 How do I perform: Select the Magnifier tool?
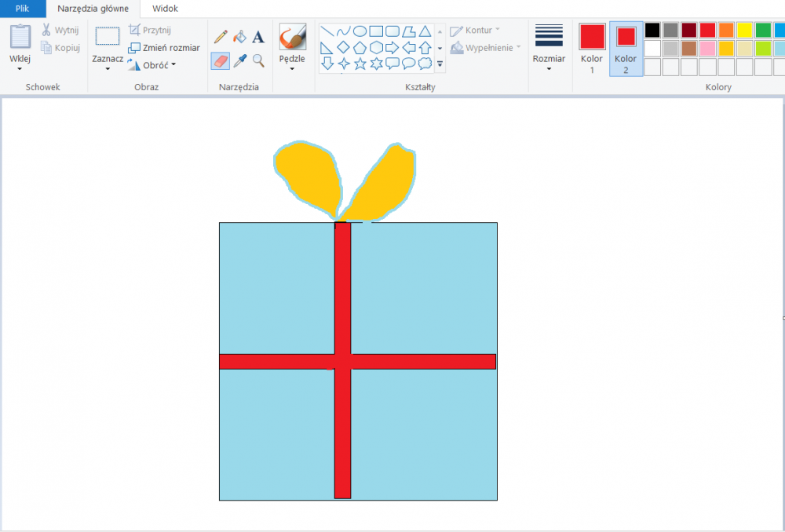pos(258,61)
